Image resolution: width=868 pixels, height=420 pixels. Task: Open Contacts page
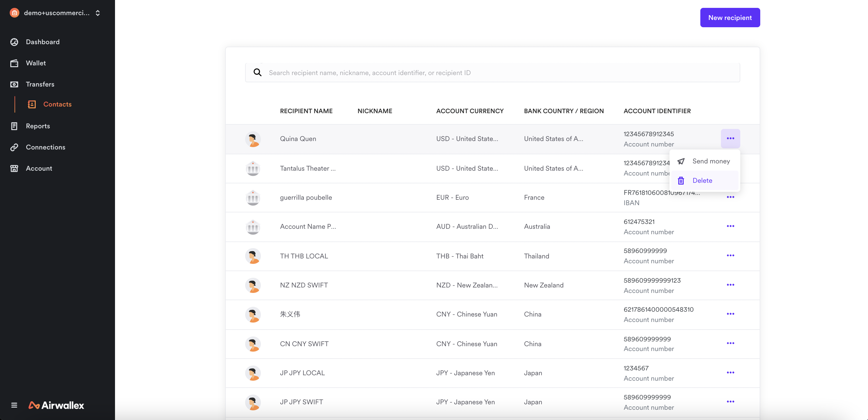pyautogui.click(x=57, y=104)
